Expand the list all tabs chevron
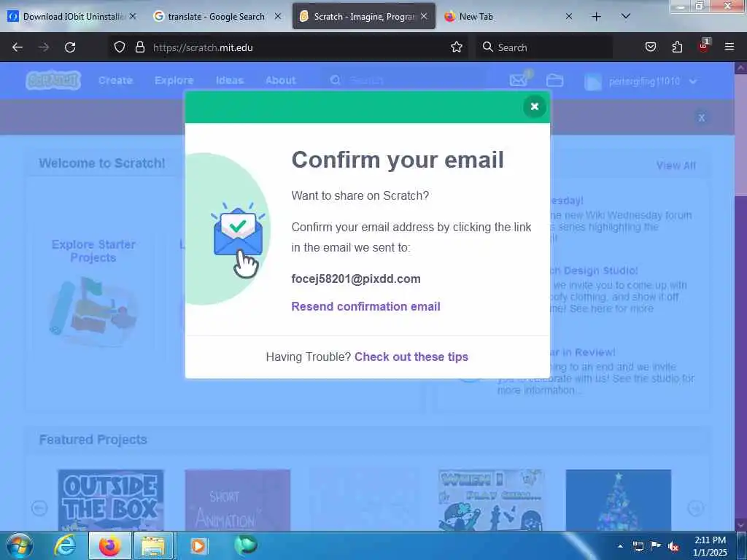 point(626,16)
